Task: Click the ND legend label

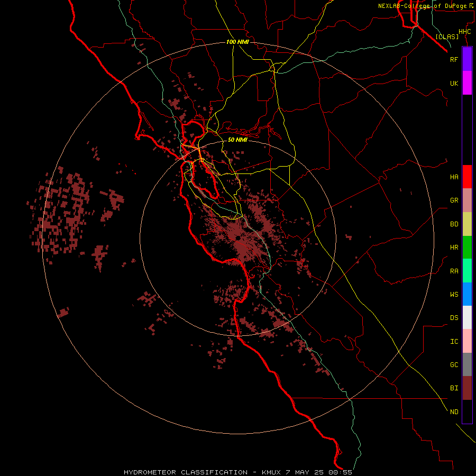Action: [454, 411]
